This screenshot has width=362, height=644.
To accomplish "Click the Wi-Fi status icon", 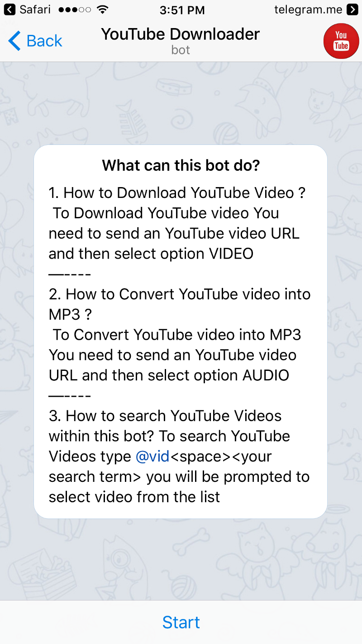I will (x=103, y=9).
